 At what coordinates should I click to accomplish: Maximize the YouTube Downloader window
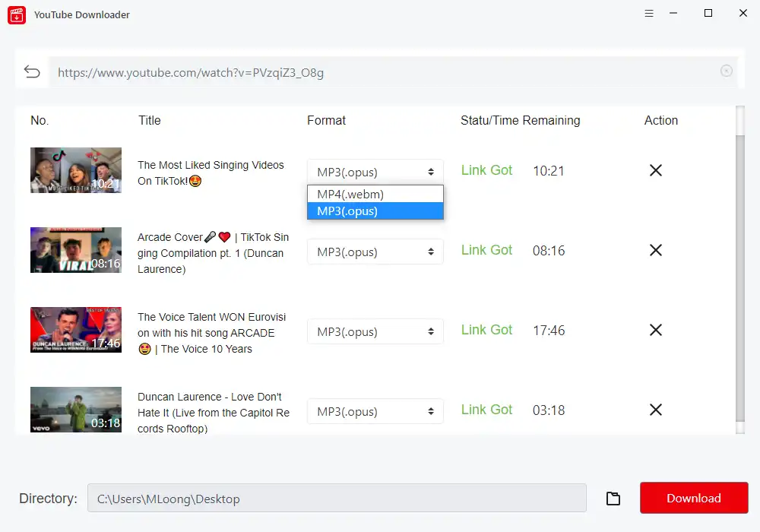[708, 13]
